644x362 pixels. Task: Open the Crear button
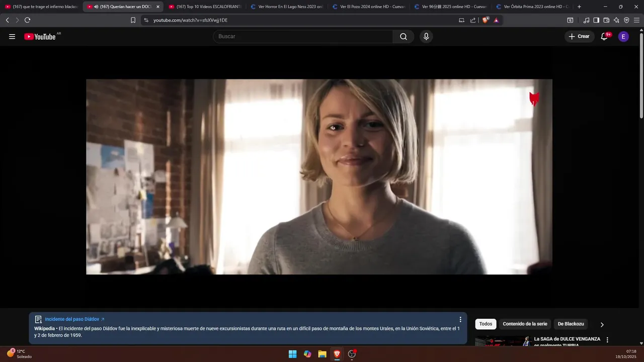tap(580, 37)
